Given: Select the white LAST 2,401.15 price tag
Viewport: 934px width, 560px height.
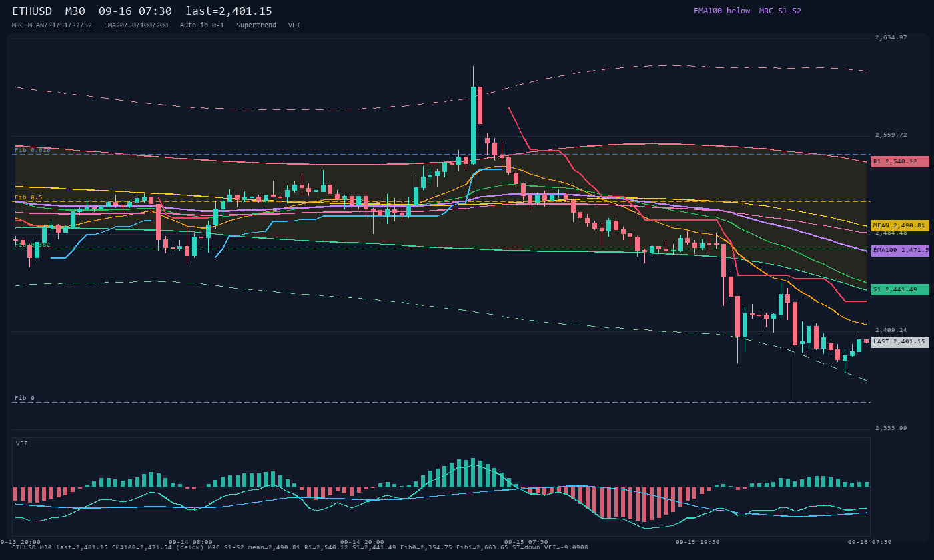Looking at the screenshot, I should click(900, 341).
